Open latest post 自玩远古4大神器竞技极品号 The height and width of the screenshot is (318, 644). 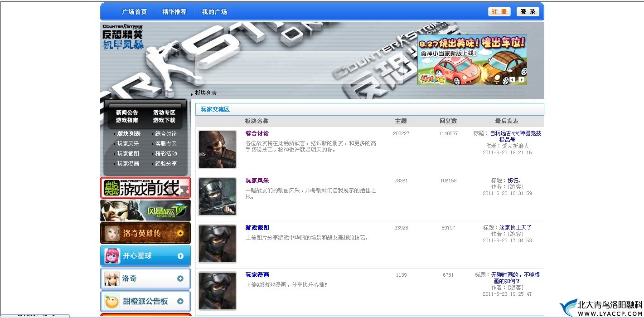[x=516, y=137]
